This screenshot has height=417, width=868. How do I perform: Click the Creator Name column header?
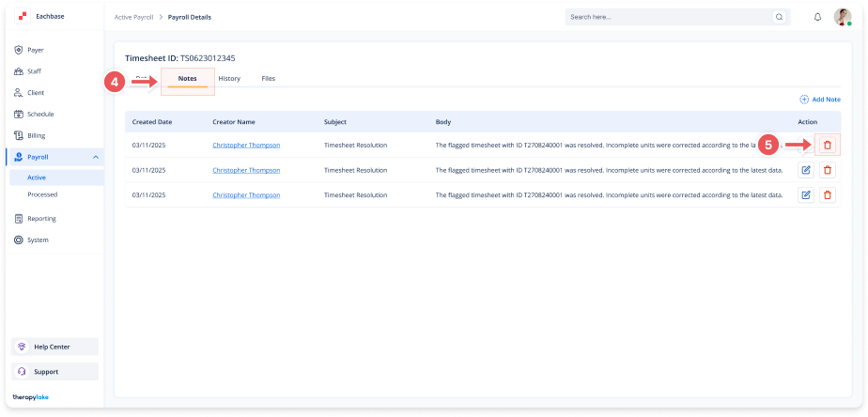pyautogui.click(x=234, y=122)
